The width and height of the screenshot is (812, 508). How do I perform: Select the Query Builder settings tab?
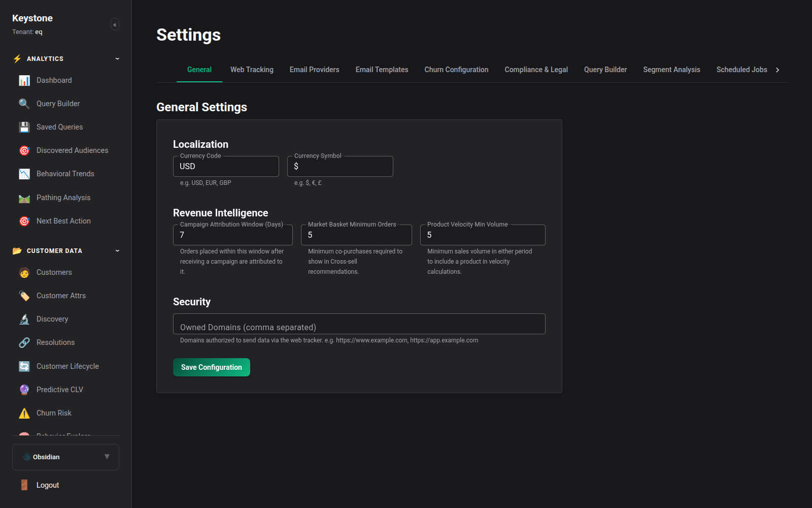tap(605, 70)
